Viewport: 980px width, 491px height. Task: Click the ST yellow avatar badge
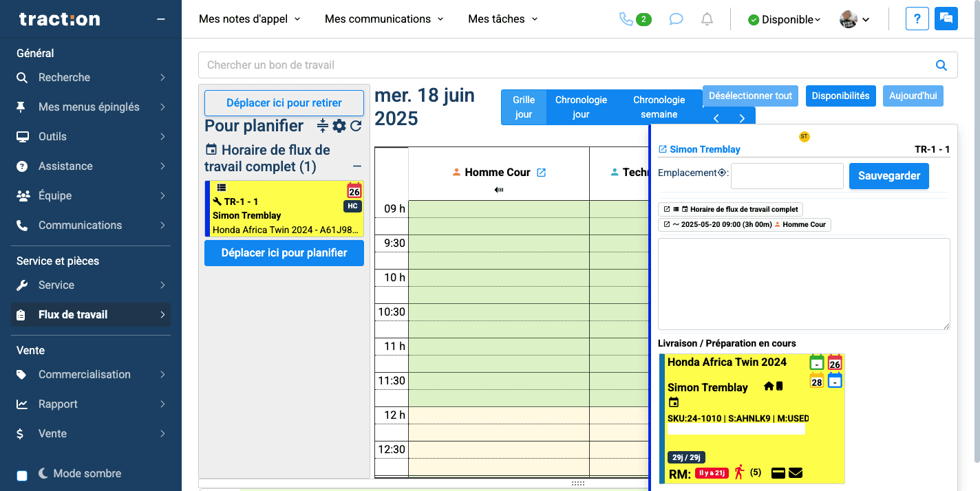pos(805,137)
